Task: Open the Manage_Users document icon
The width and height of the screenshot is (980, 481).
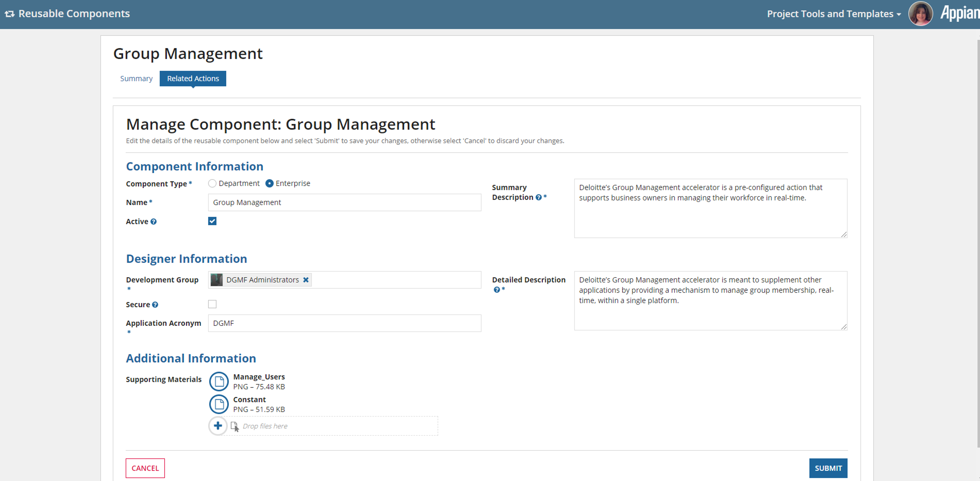Action: click(219, 382)
